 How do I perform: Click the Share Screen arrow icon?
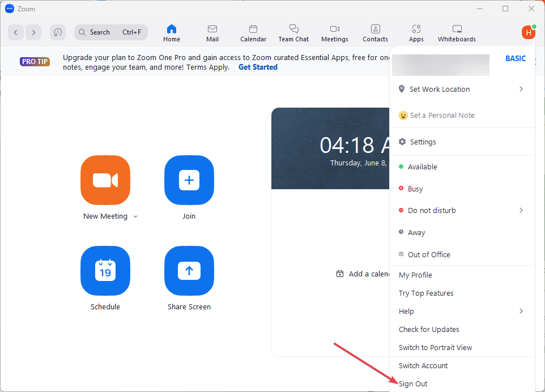point(189,271)
